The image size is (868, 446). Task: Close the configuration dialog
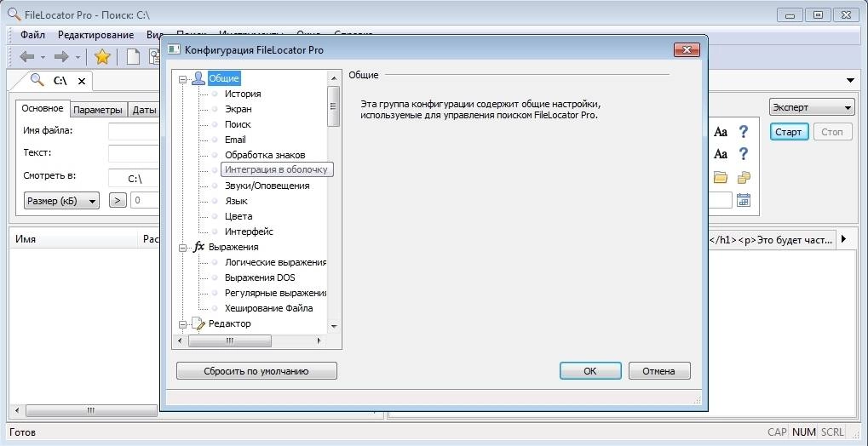[x=687, y=50]
